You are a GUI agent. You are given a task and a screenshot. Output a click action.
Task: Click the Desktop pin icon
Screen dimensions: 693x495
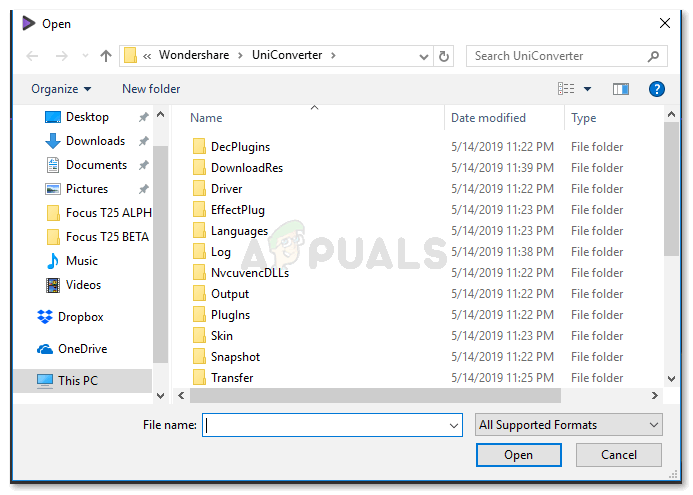[x=143, y=117]
